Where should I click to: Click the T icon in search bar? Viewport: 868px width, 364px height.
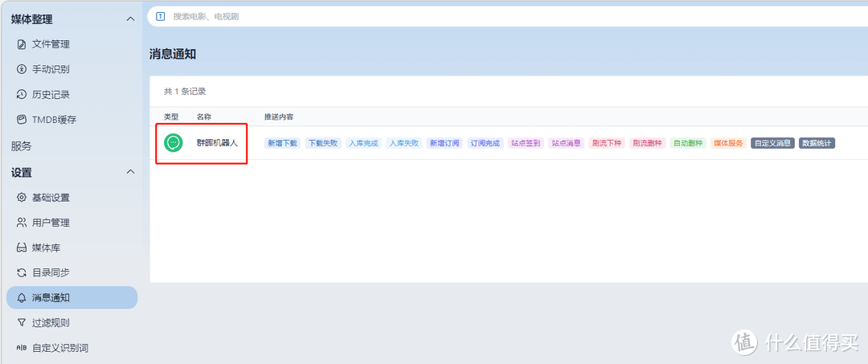tap(161, 17)
